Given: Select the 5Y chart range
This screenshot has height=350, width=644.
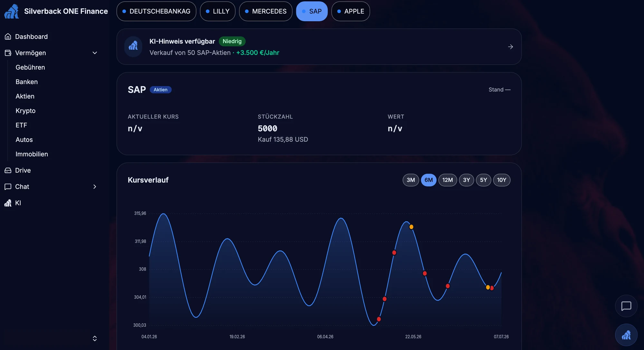Looking at the screenshot, I should coord(483,180).
